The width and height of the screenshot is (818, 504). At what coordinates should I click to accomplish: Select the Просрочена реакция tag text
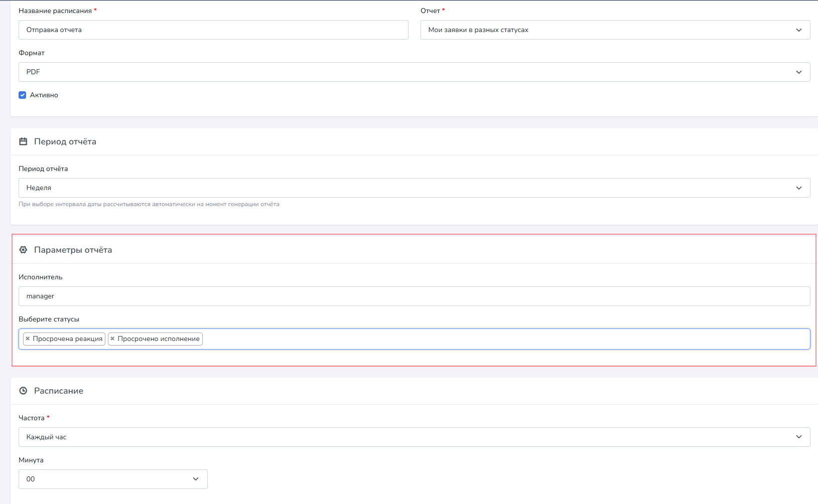68,339
